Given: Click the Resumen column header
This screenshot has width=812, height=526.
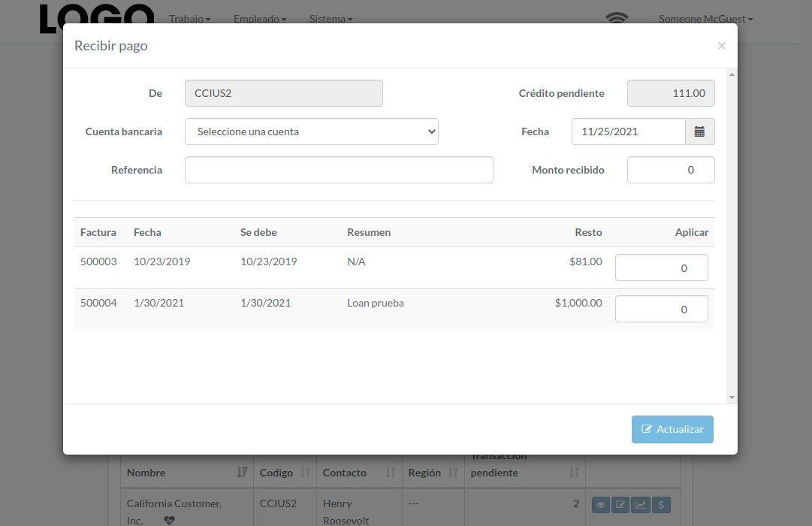Looking at the screenshot, I should point(369,233).
